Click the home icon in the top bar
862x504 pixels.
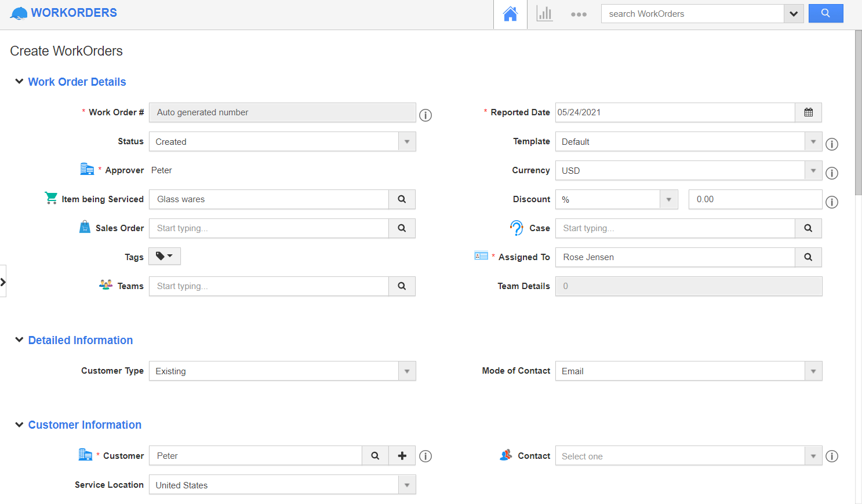point(510,13)
